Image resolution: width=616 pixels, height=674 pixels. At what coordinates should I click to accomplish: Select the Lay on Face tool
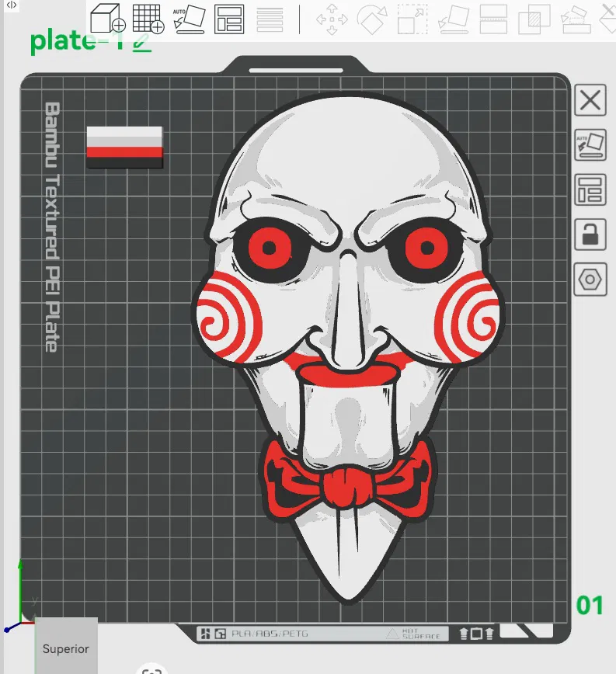click(454, 19)
